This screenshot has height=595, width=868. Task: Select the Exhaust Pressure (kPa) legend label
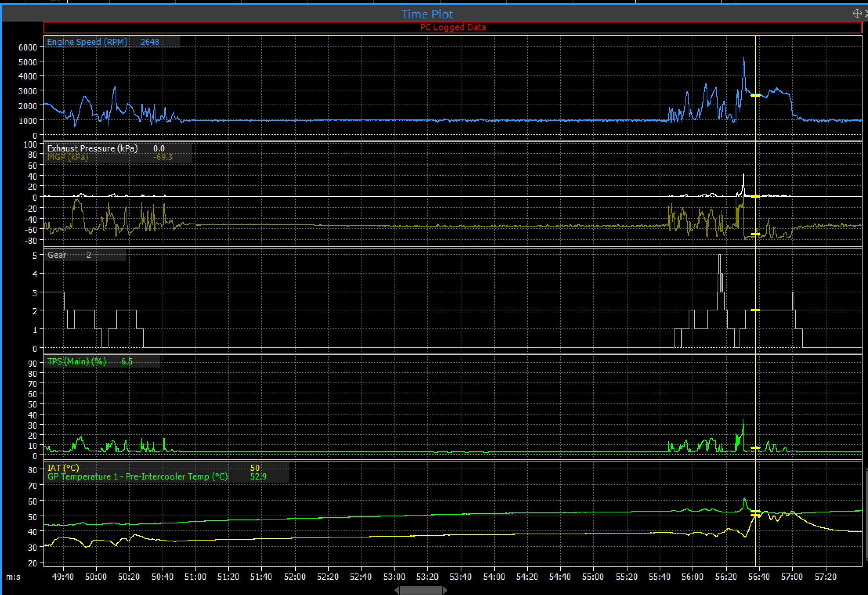pos(92,148)
